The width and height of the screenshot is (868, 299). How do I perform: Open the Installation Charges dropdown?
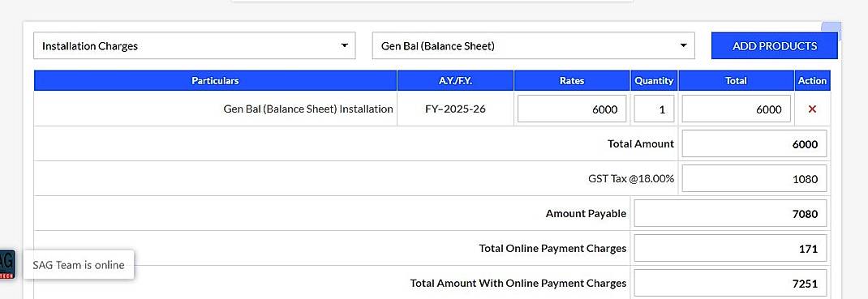click(195, 46)
